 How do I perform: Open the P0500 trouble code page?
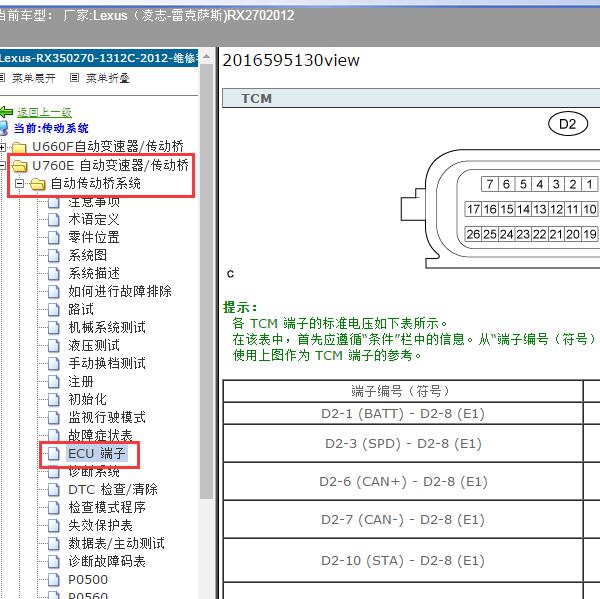[88, 579]
